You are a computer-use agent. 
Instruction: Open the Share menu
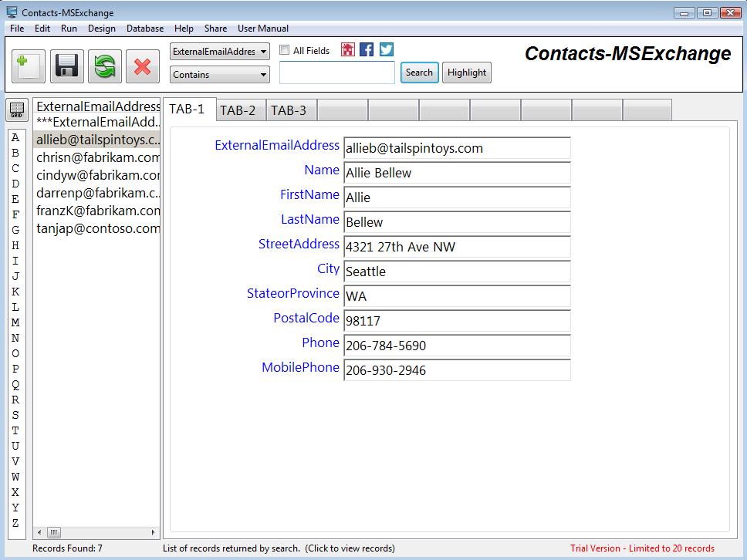tap(215, 29)
